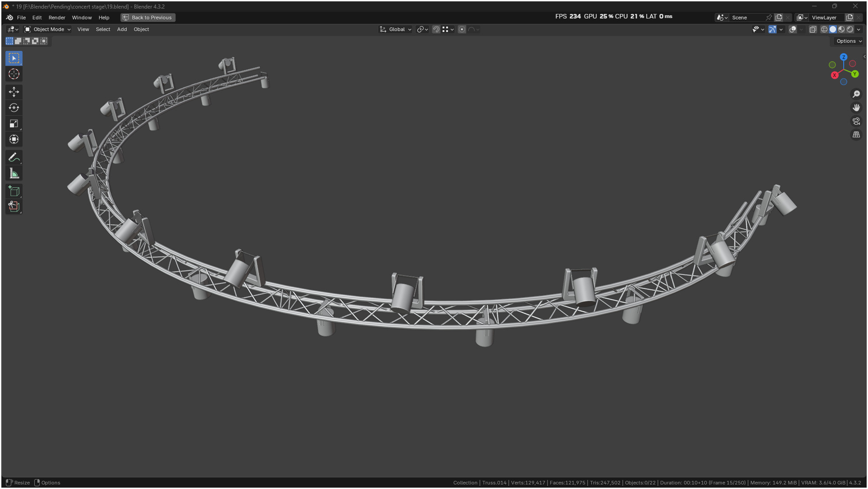Click the blue Z axis gizmo
Viewport: 868px width, 489px height.
(x=843, y=57)
